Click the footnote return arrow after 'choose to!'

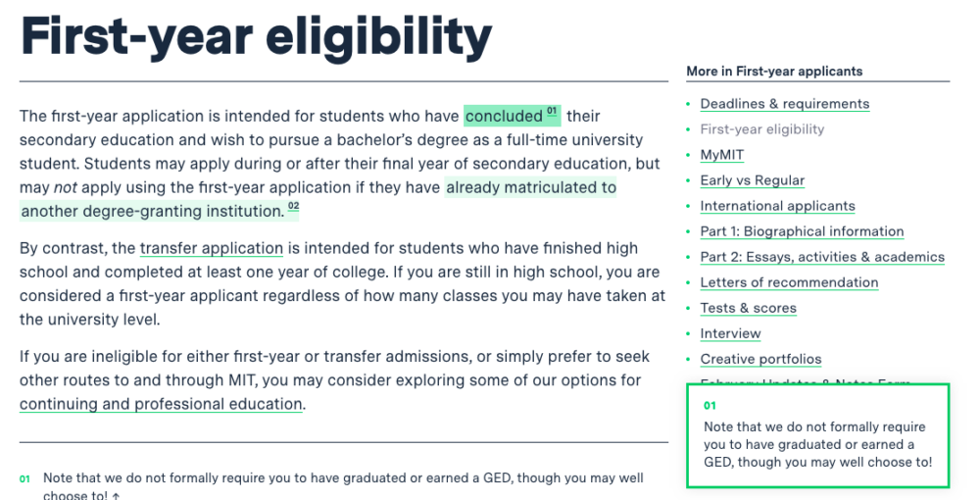click(x=117, y=496)
